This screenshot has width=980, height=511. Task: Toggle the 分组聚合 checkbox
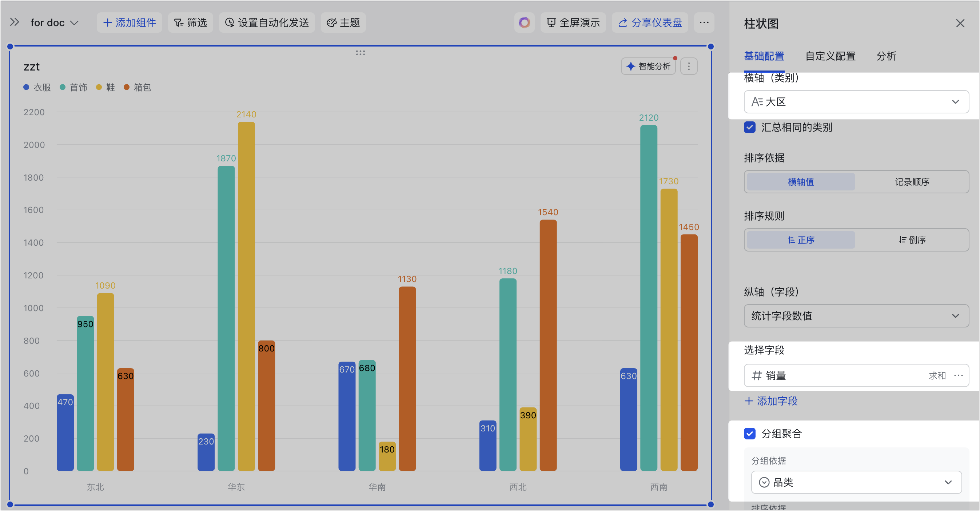749,434
